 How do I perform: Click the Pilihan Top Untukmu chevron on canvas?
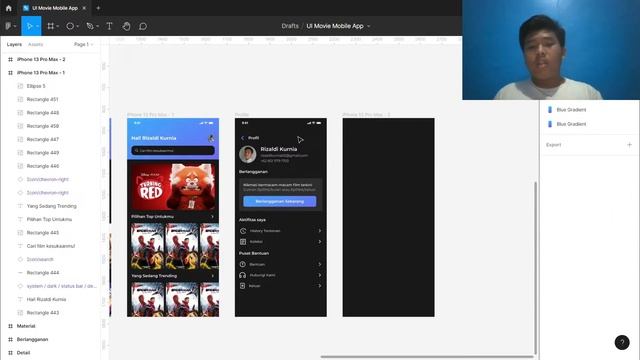[x=212, y=217]
